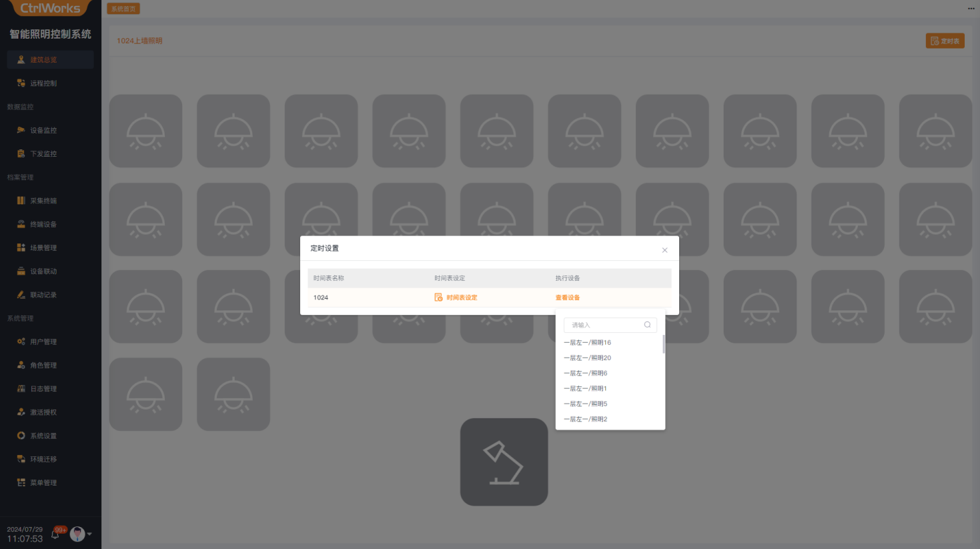Choose 一层左一/照明2 in device list
980x549 pixels.
click(585, 420)
